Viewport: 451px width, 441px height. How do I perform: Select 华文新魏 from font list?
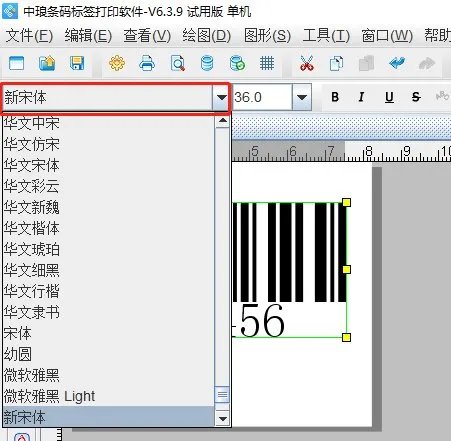[108, 207]
